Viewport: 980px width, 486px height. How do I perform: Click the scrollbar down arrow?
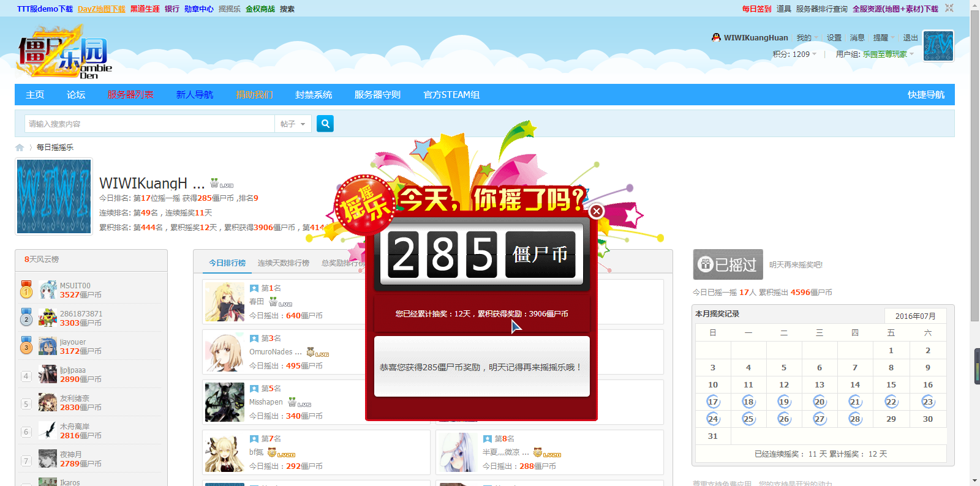click(974, 480)
